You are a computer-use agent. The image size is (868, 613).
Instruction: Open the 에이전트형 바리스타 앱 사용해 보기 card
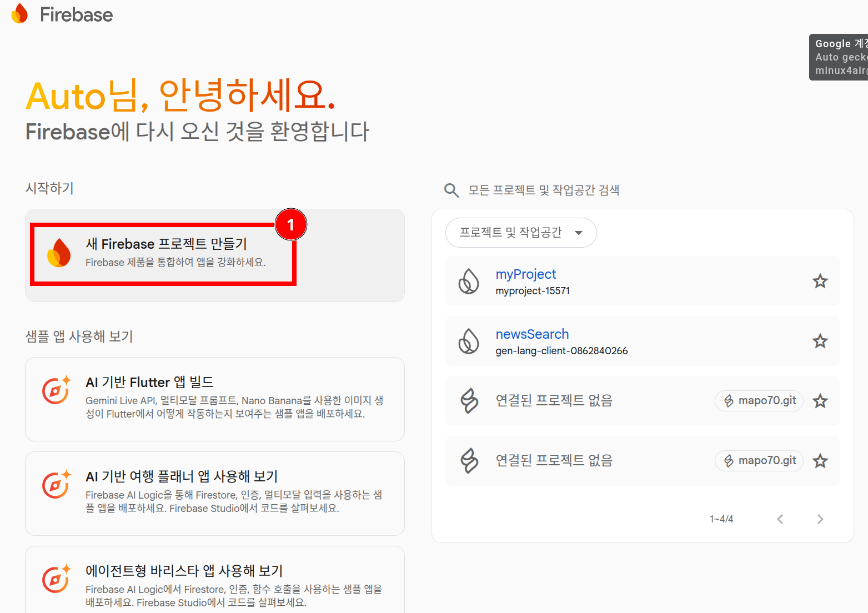pos(215,580)
